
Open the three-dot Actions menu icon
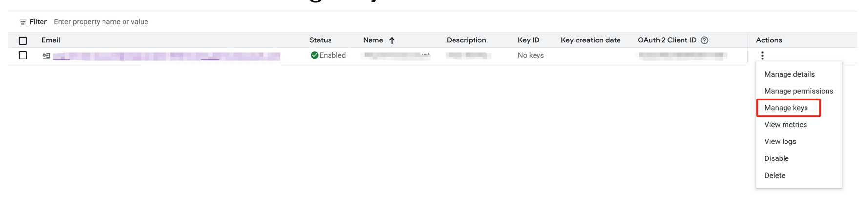[x=762, y=56]
